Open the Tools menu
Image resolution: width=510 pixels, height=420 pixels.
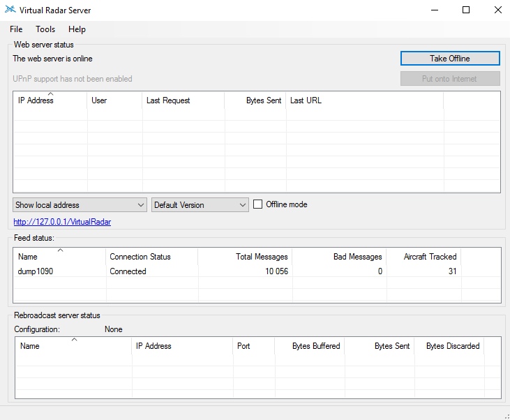[x=45, y=29]
